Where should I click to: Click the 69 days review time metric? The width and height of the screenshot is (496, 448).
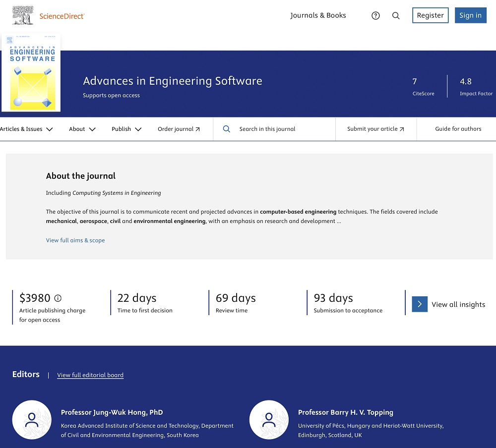coord(236,298)
